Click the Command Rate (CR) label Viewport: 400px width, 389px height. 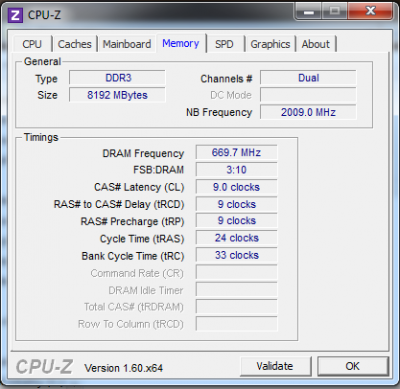coord(137,273)
